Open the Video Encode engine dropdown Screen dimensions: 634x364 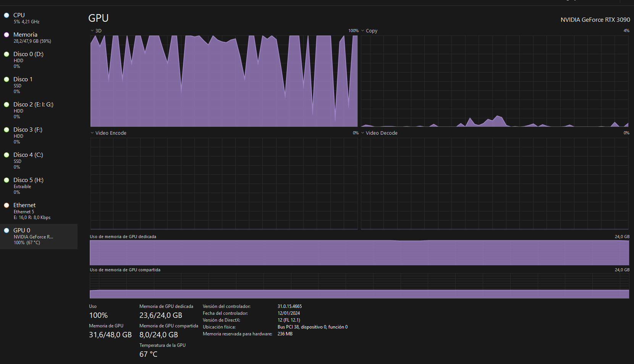tap(92, 133)
